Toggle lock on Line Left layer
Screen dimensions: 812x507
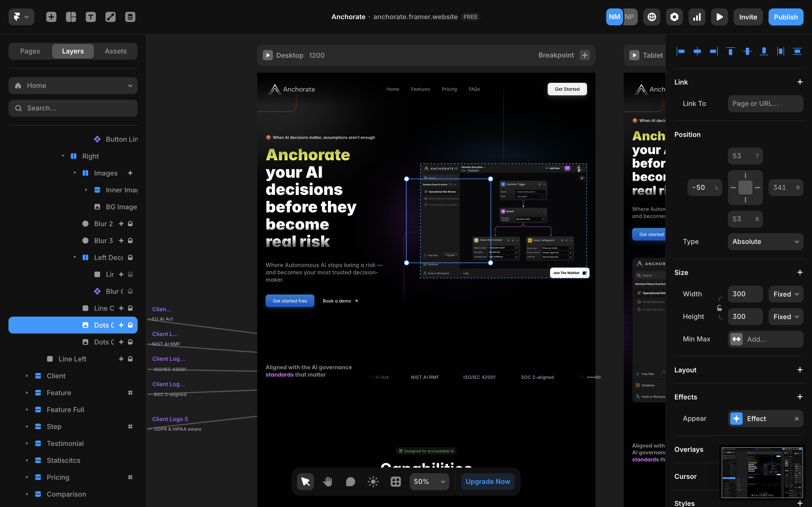tap(130, 359)
